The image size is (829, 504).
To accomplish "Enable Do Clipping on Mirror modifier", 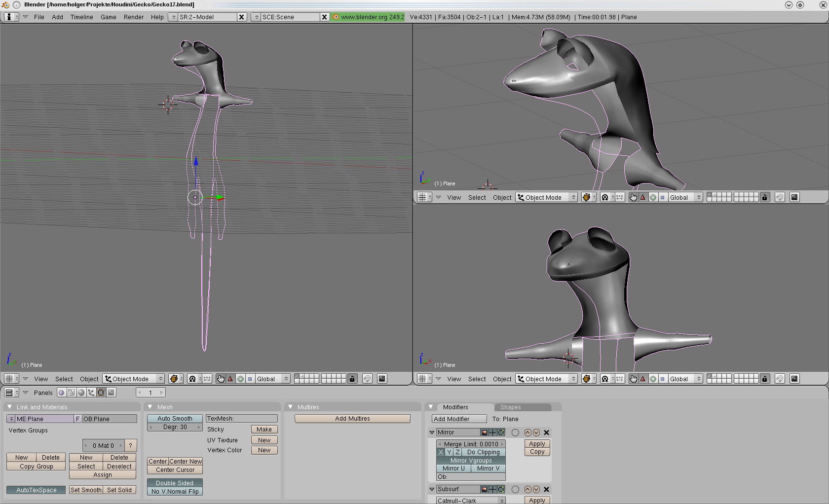I will 484,452.
